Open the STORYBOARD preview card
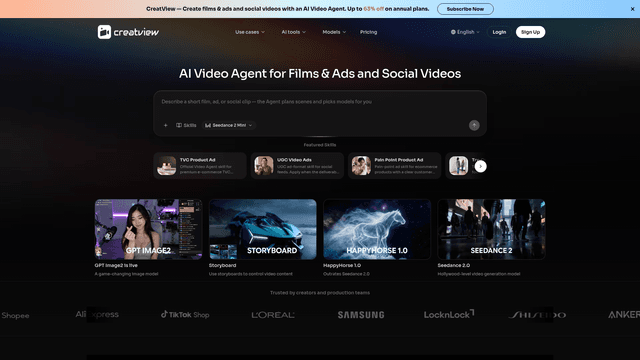This screenshot has height=360, width=640. click(x=263, y=229)
